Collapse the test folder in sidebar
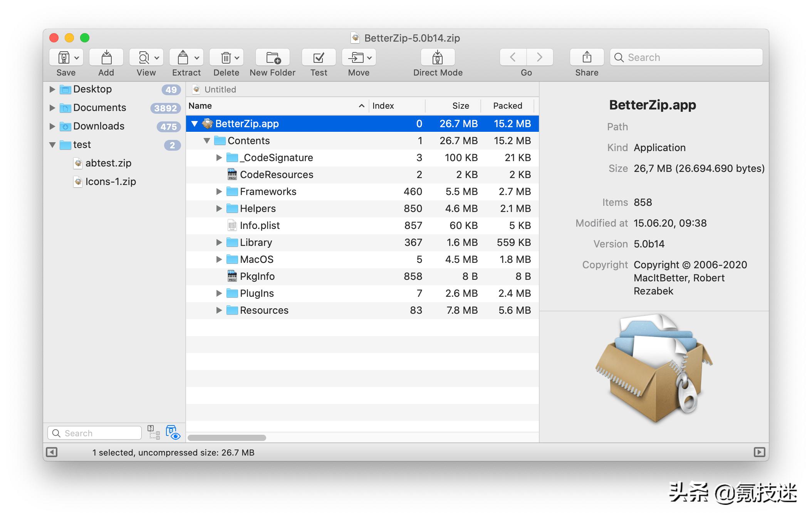 [52, 145]
